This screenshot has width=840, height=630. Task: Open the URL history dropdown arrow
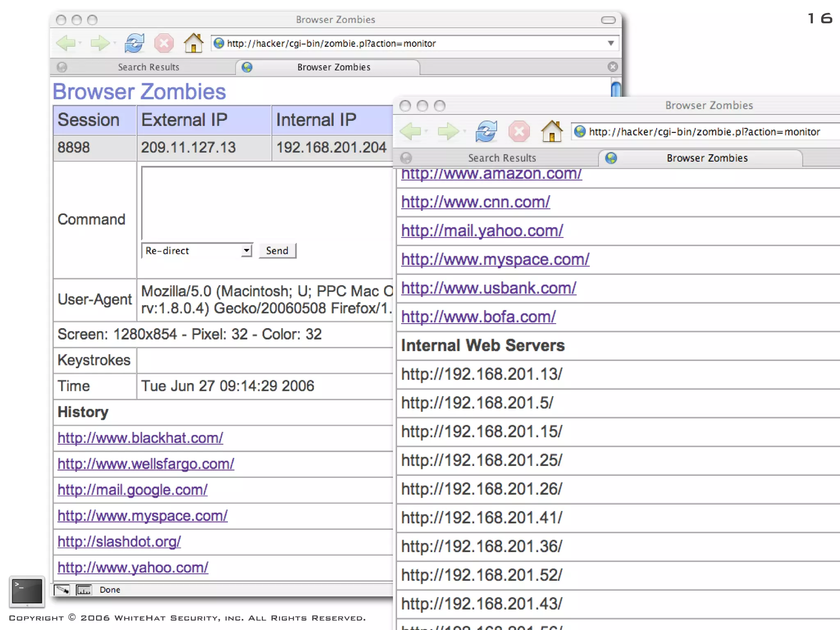[x=611, y=43]
